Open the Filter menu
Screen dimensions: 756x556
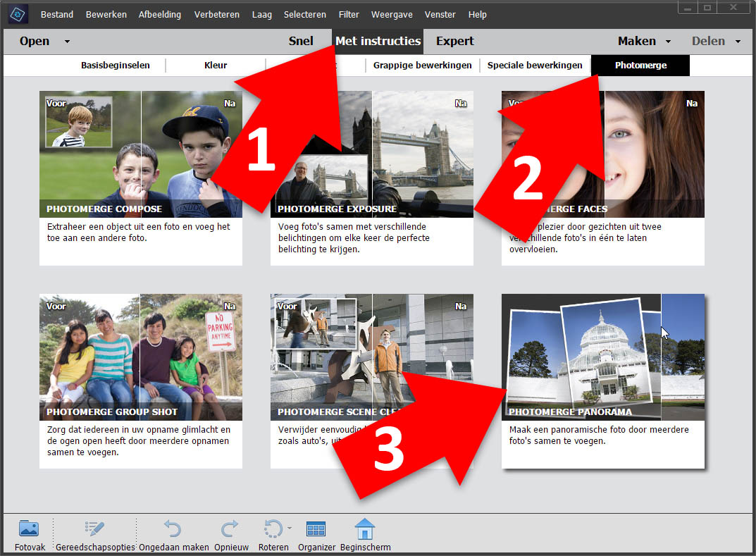click(x=349, y=14)
